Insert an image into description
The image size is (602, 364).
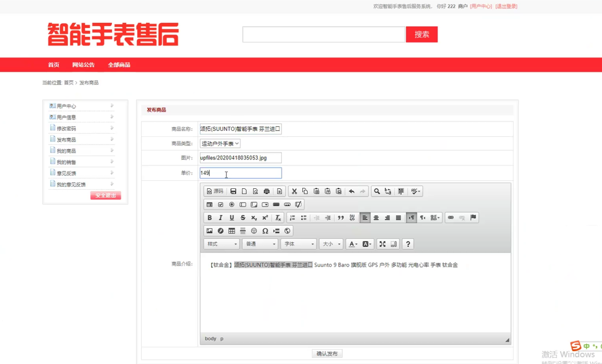click(209, 231)
